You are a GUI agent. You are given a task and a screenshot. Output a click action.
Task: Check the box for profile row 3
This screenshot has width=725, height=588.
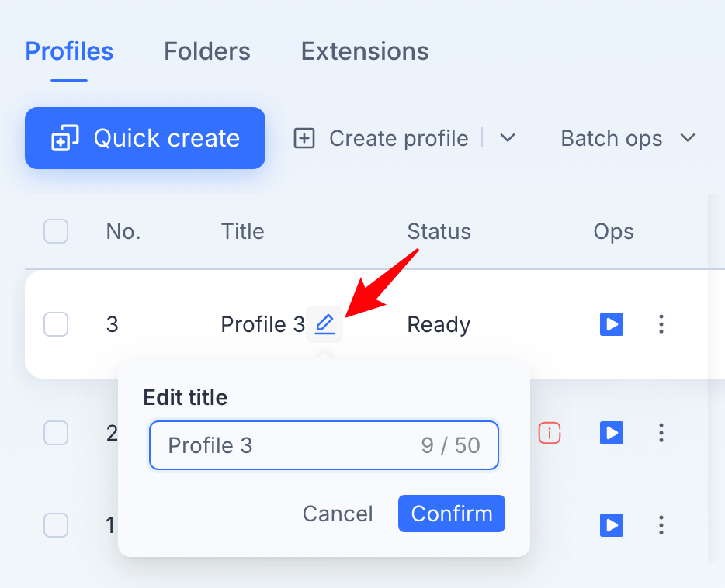(56, 324)
